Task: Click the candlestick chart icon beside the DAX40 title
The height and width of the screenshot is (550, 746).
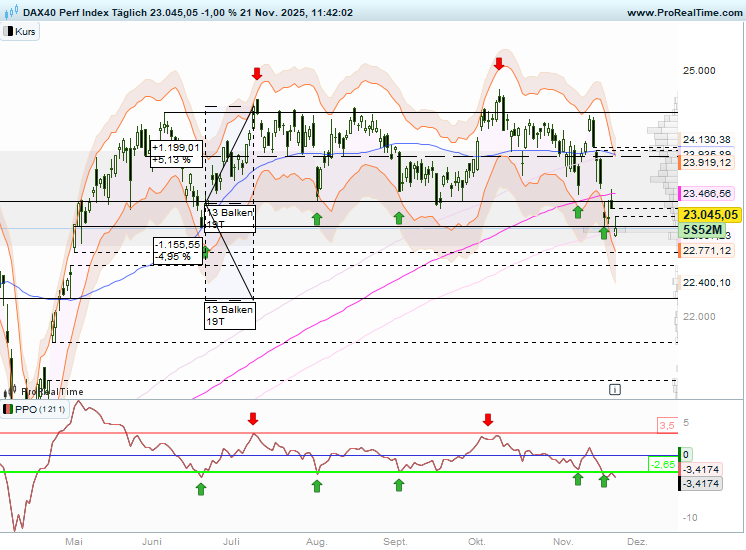Action: 10,12
